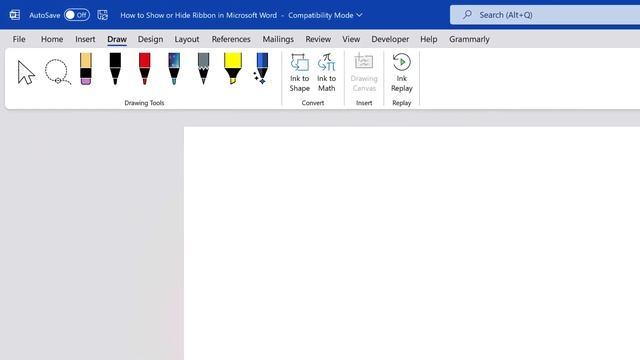The width and height of the screenshot is (640, 360).
Task: Open the Grammarly tab
Action: (469, 39)
